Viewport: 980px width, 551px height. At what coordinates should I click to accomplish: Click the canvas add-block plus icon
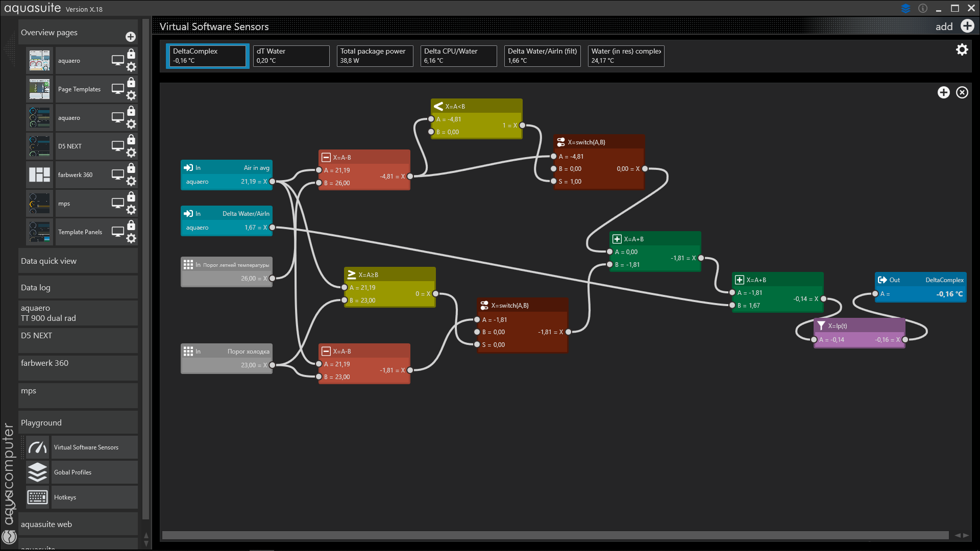(x=943, y=92)
